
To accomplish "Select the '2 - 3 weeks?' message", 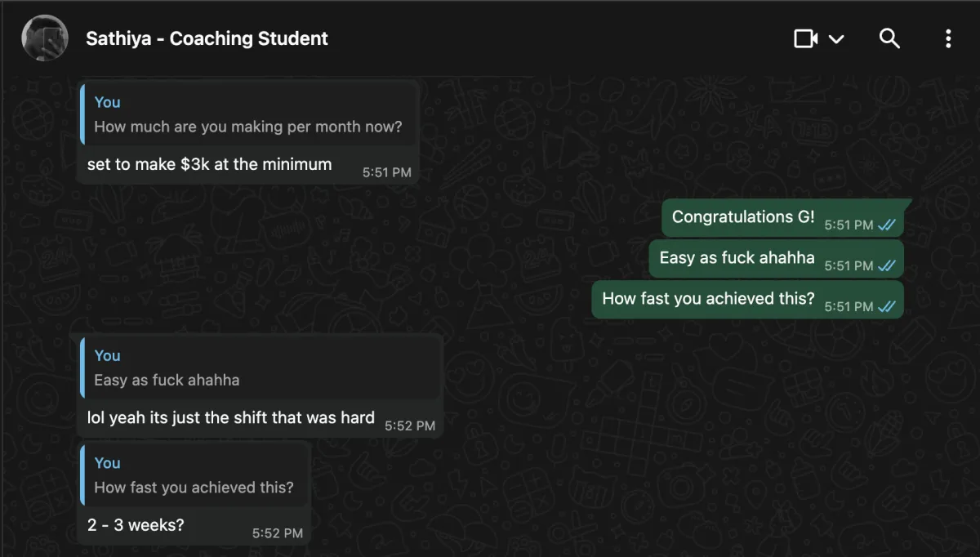I will pos(136,525).
